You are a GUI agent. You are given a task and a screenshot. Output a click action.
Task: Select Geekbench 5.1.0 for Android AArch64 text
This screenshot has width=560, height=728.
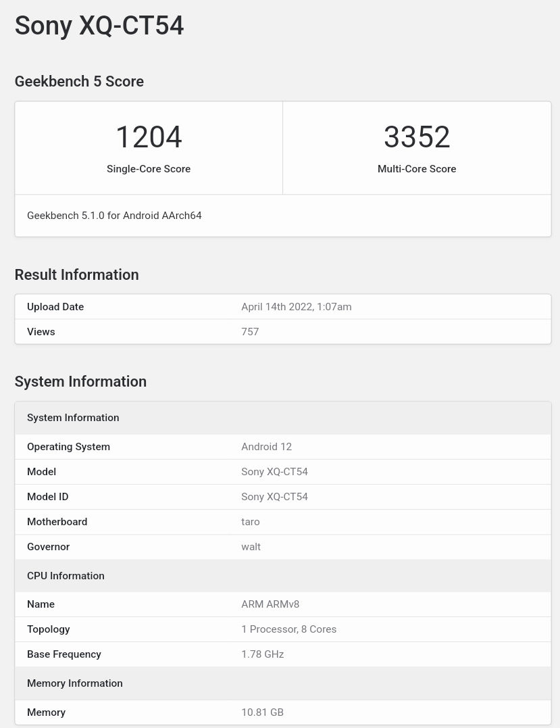(x=114, y=216)
